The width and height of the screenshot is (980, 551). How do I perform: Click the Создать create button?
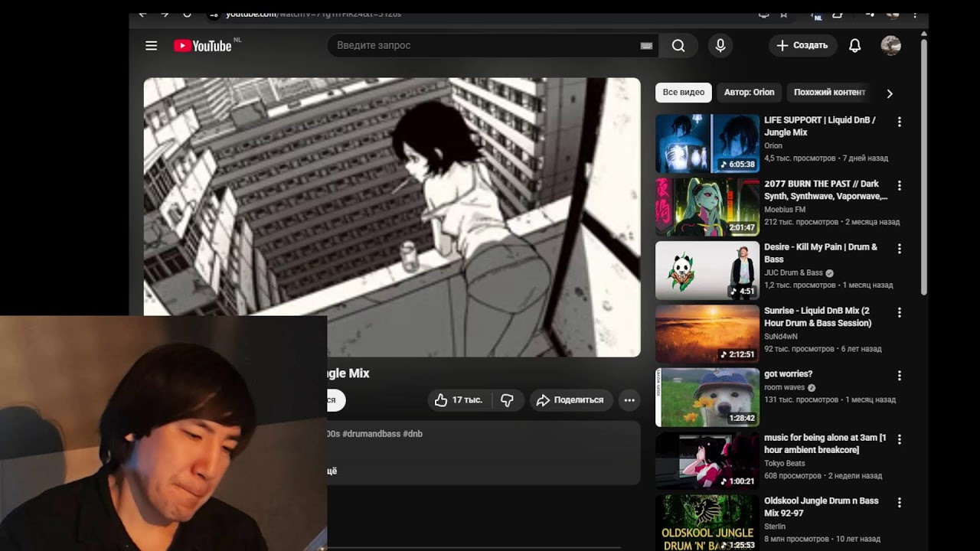pyautogui.click(x=802, y=46)
